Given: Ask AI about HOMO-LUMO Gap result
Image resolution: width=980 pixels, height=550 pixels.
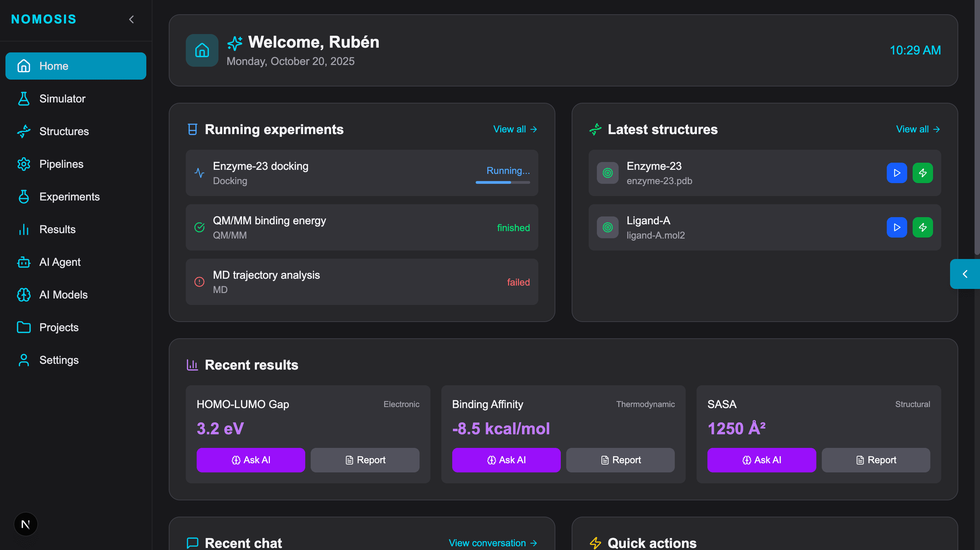Looking at the screenshot, I should [x=251, y=460].
